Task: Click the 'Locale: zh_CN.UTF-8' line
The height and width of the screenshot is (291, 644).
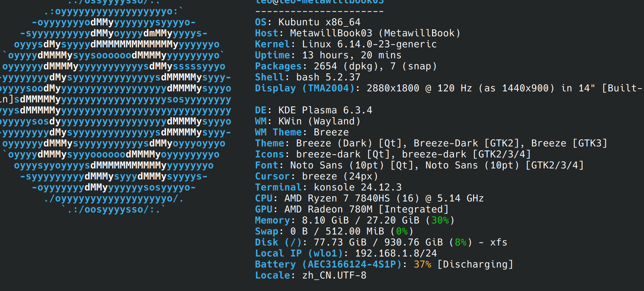Action: [311, 275]
